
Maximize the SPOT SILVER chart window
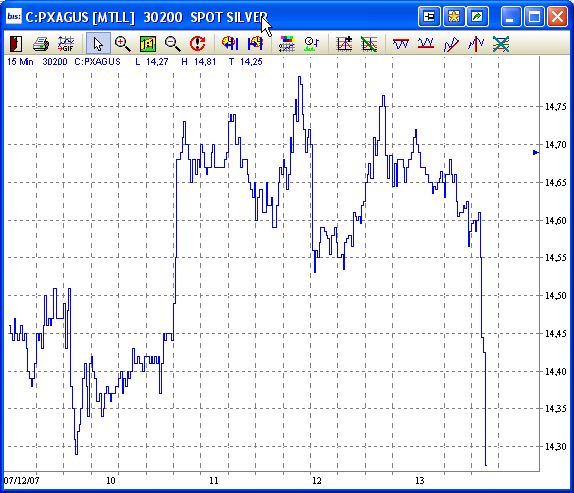[534, 17]
